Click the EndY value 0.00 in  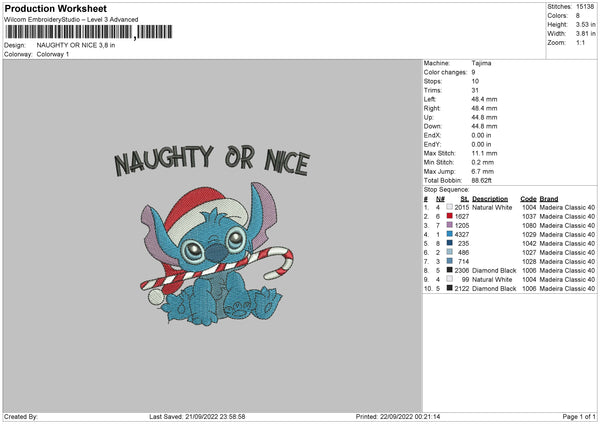[481, 144]
